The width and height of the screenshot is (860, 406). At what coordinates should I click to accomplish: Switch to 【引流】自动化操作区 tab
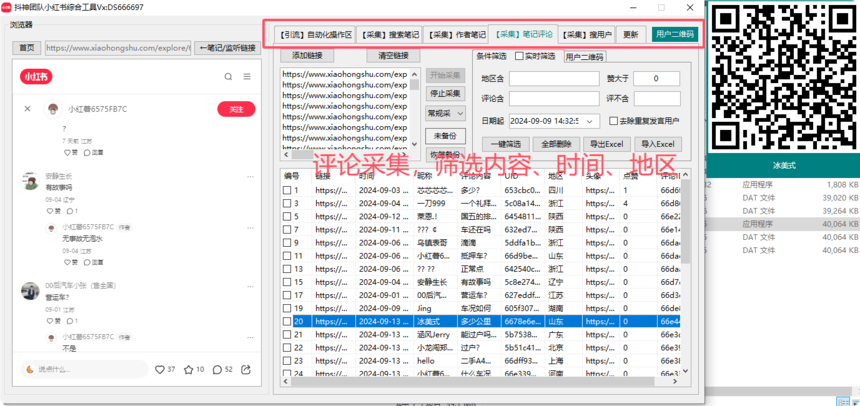click(x=314, y=35)
